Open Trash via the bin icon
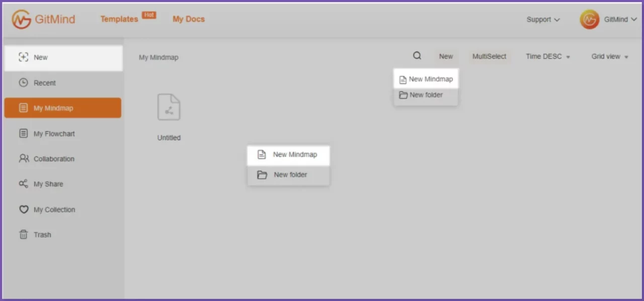Image resolution: width=644 pixels, height=301 pixels. [23, 235]
